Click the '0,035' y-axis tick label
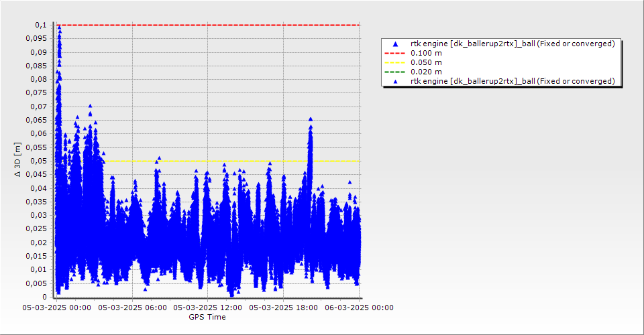The image size is (644, 335). 36,202
